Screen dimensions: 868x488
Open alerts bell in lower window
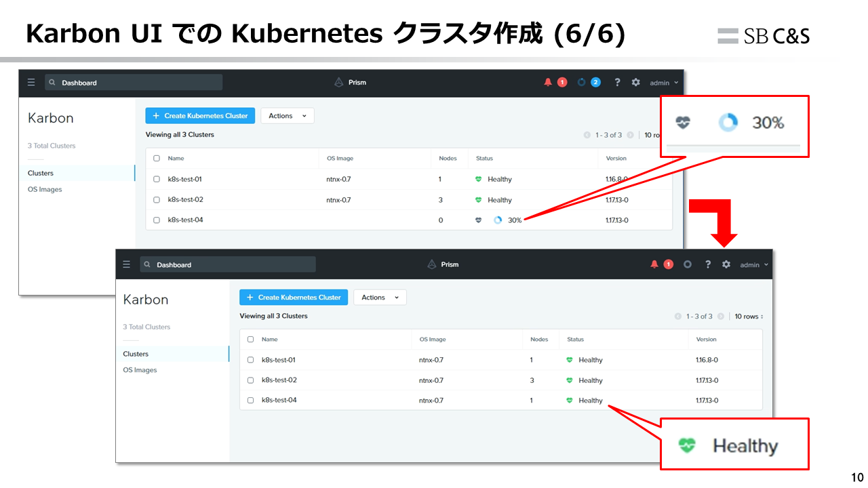pyautogui.click(x=654, y=264)
